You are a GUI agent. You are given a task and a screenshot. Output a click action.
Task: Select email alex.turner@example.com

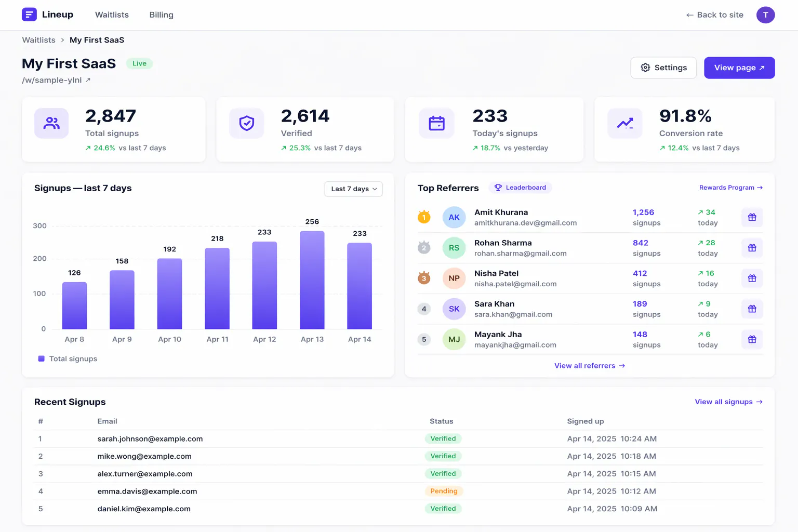[145, 474]
